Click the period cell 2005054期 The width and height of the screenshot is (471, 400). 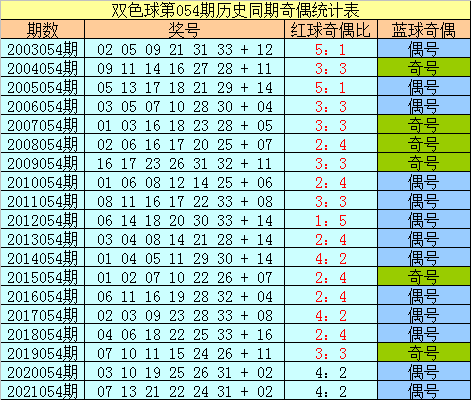[x=42, y=87]
